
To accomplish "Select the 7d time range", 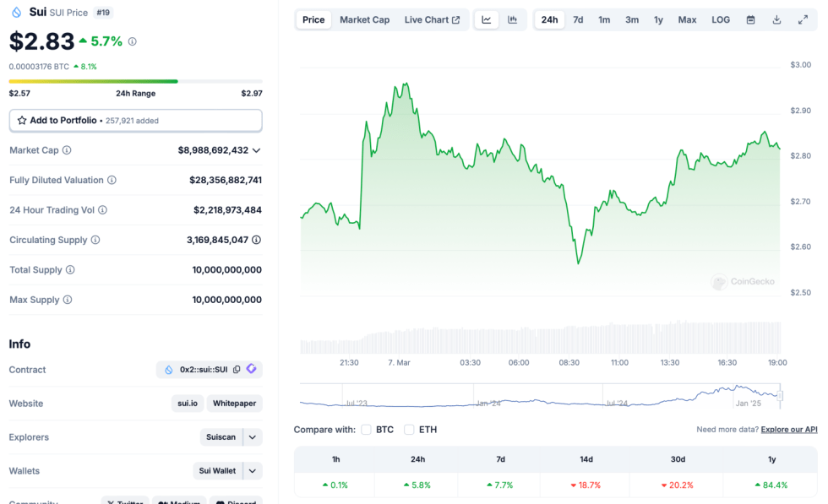I will 578,19.
